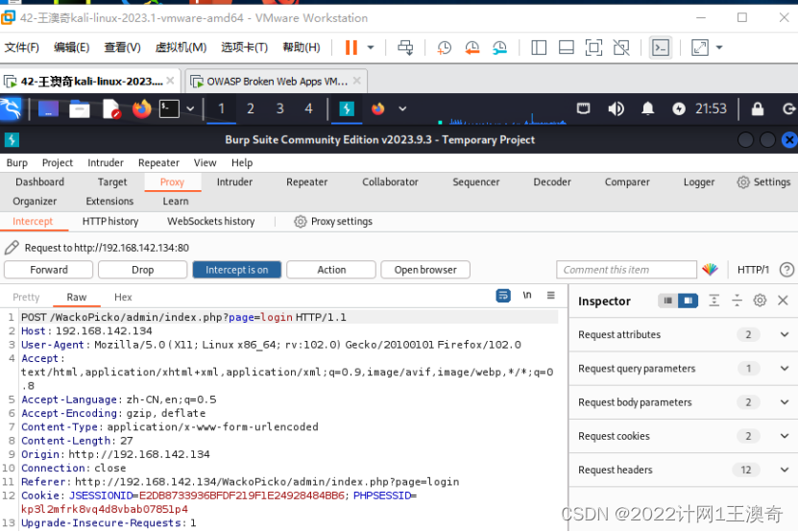This screenshot has height=532, width=798.
Task: Send Ctrl+Alt+Del to the virtual machine
Action: 405,48
